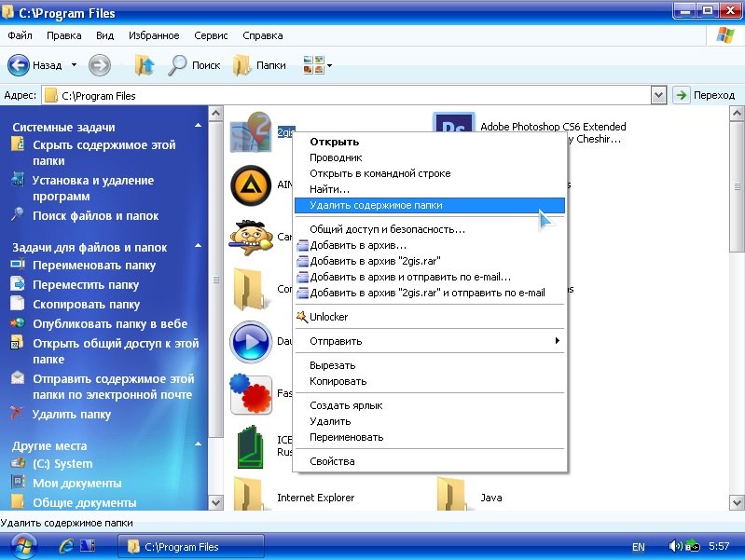Viewport: 745px width, 560px height.
Task: Select Свойства from the context menu
Action: tap(332, 461)
